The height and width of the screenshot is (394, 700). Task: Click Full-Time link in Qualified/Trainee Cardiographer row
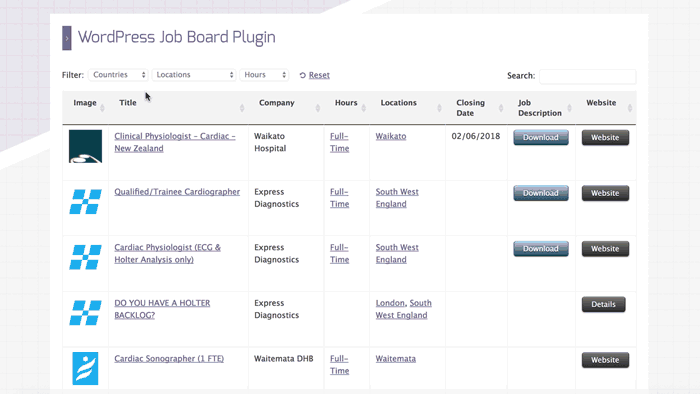(x=339, y=198)
